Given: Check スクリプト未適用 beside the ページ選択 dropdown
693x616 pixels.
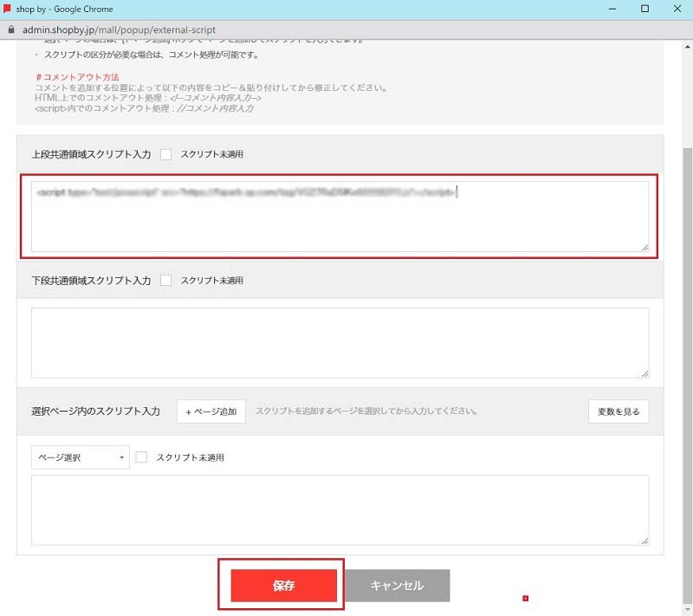Looking at the screenshot, I should pyautogui.click(x=141, y=457).
